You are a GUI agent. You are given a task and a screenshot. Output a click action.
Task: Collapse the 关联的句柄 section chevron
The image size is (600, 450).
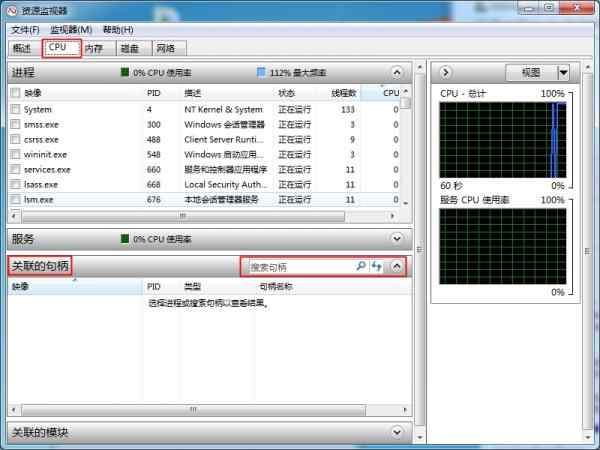click(x=397, y=266)
